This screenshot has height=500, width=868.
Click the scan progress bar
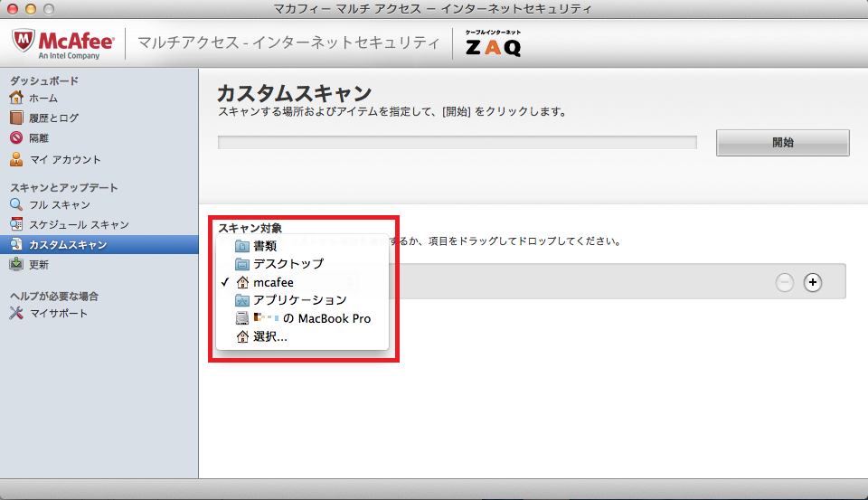click(x=458, y=142)
